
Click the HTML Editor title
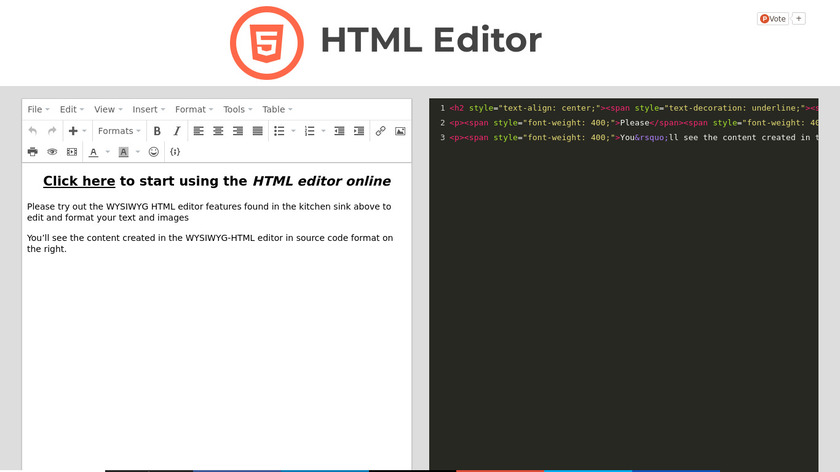point(431,41)
